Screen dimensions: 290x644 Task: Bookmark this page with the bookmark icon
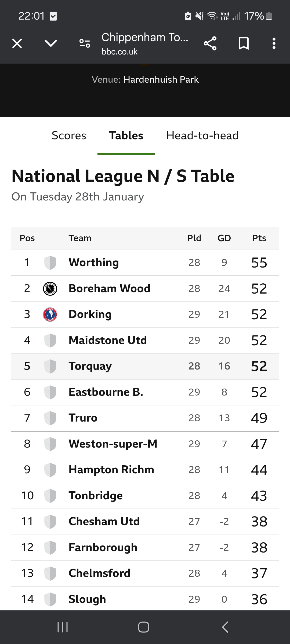tap(244, 43)
